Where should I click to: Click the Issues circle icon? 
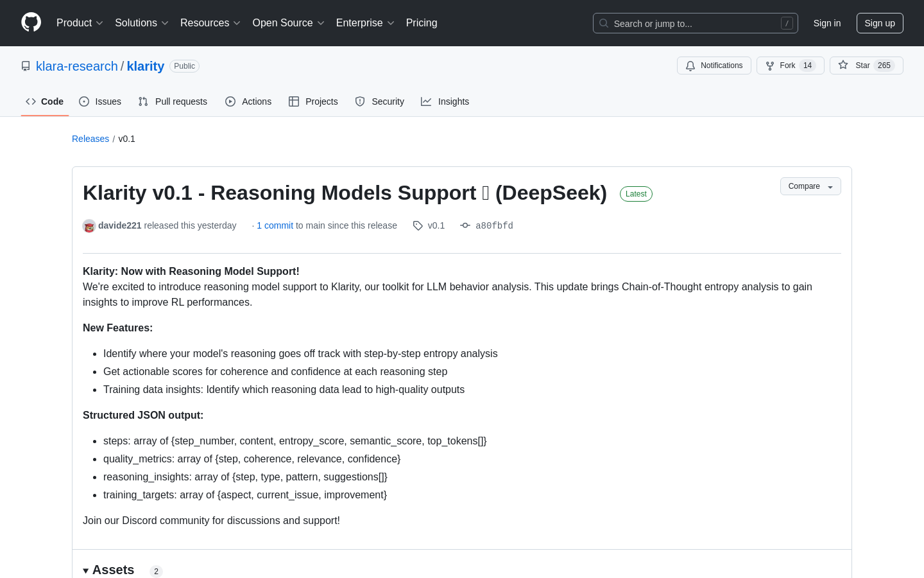84,101
